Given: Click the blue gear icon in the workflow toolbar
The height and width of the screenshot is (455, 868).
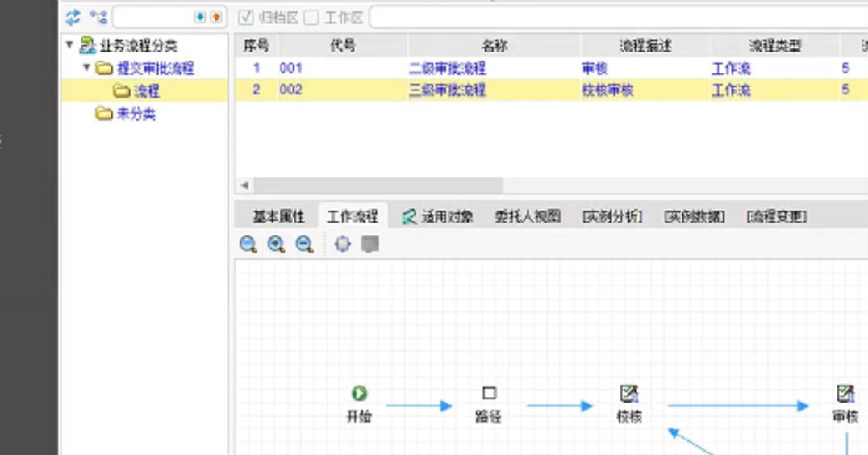Looking at the screenshot, I should tap(342, 245).
